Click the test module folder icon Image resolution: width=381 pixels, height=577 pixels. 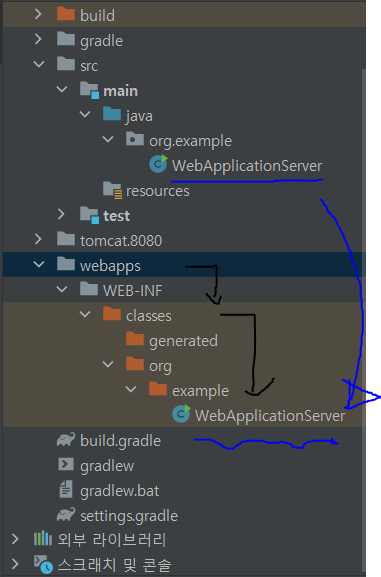(89, 215)
